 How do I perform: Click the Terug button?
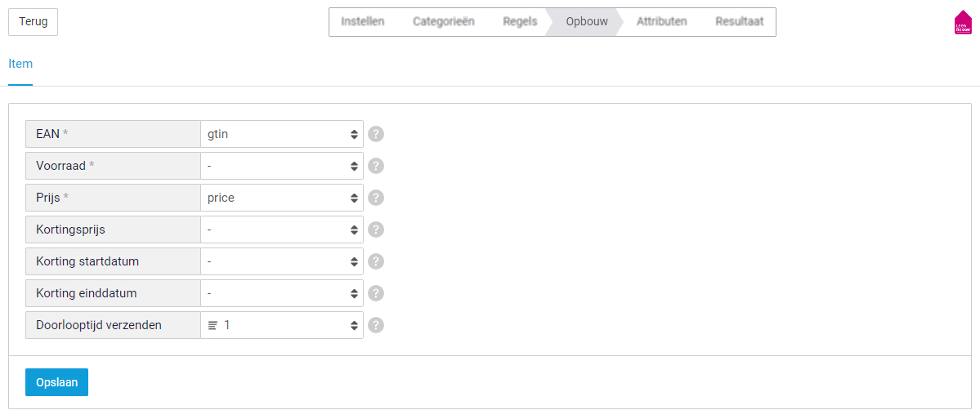tap(34, 22)
